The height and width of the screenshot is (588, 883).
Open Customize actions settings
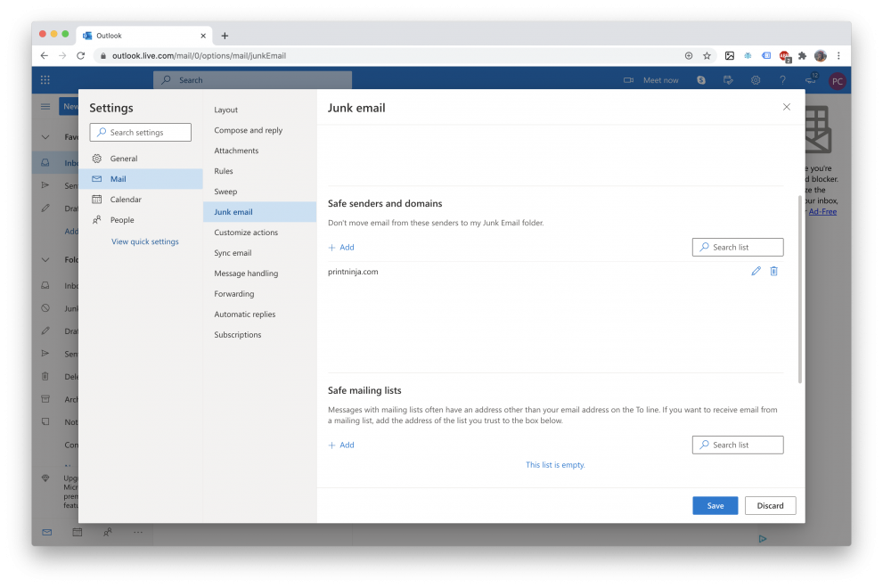(259, 232)
